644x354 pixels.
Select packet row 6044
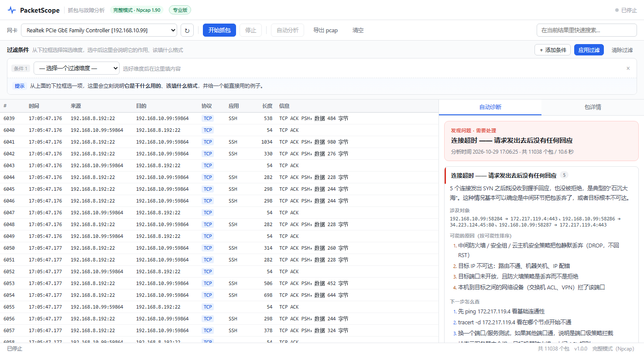point(219,177)
